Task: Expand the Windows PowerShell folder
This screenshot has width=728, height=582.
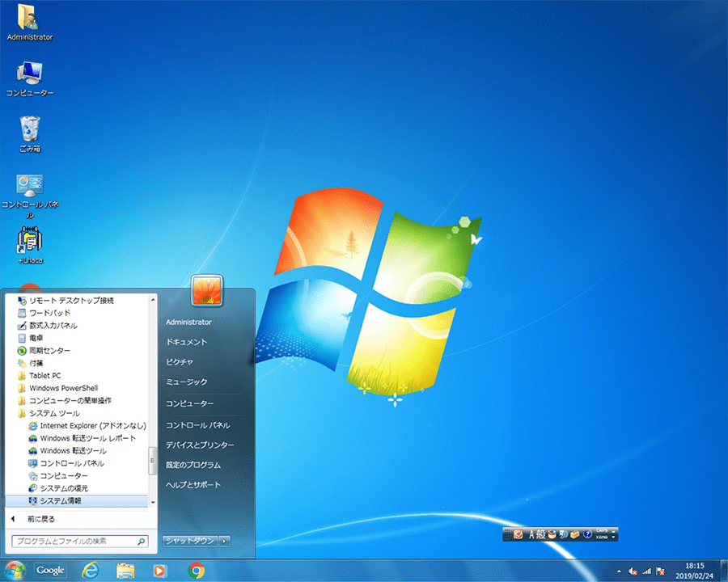Action: 62,388
